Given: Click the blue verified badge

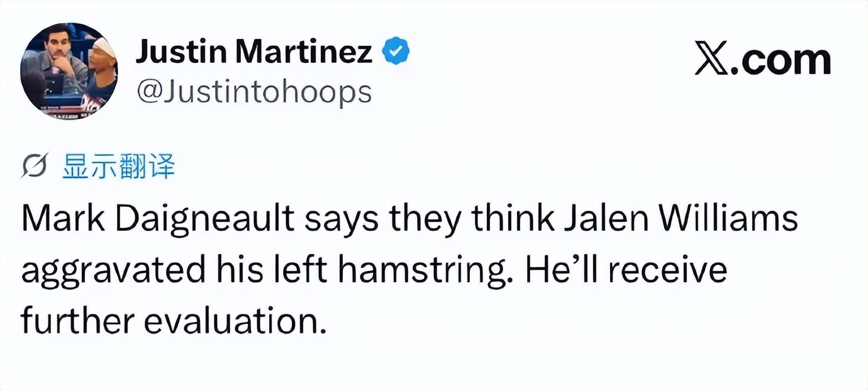Looking at the screenshot, I should click(396, 52).
